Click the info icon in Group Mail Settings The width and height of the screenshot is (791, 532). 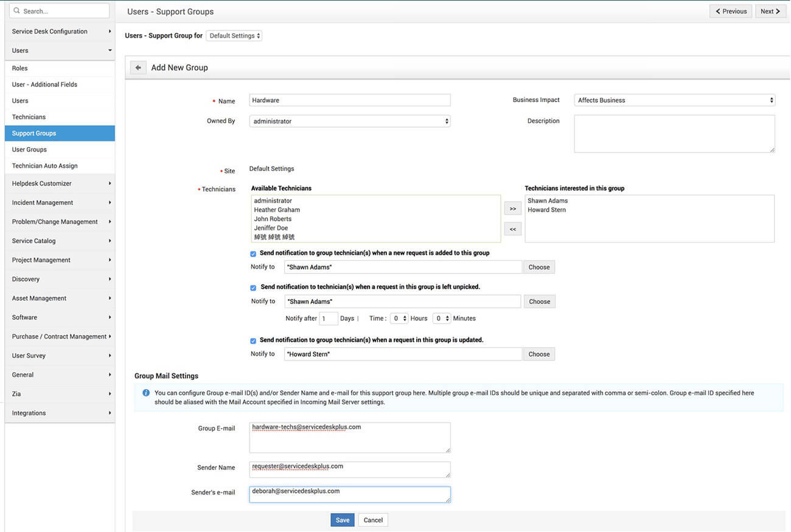click(x=146, y=392)
